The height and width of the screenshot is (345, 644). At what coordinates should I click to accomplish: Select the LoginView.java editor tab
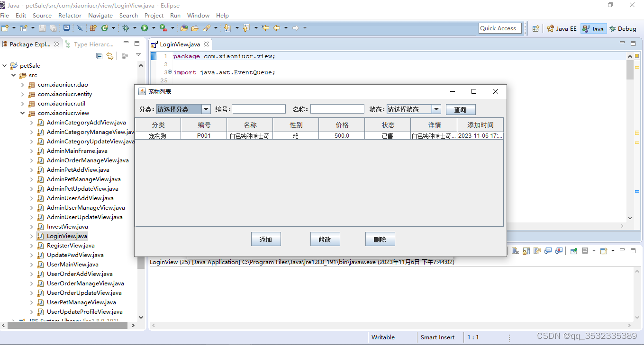(179, 44)
